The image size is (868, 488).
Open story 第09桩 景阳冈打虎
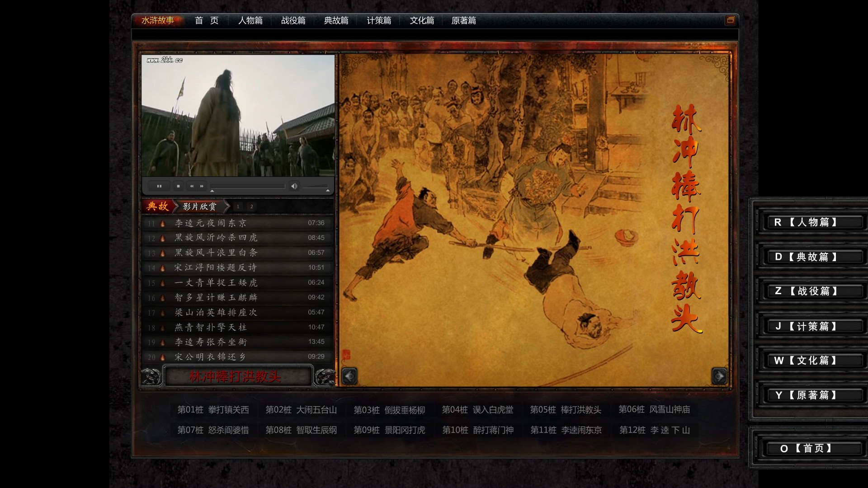click(389, 430)
